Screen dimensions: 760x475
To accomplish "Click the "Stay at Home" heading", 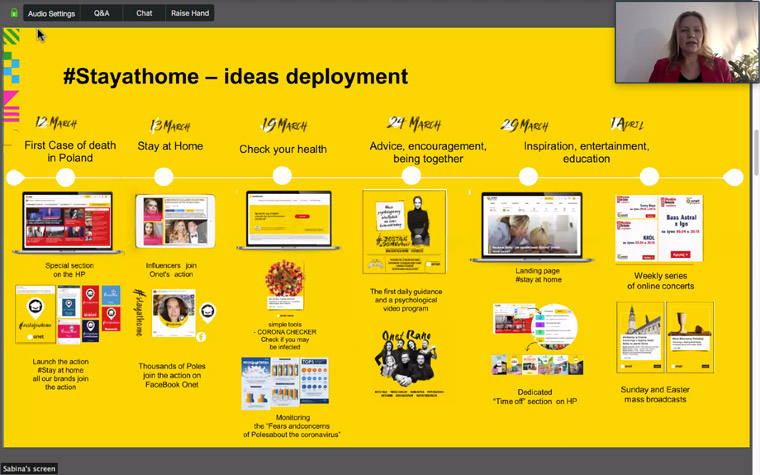I will click(170, 146).
